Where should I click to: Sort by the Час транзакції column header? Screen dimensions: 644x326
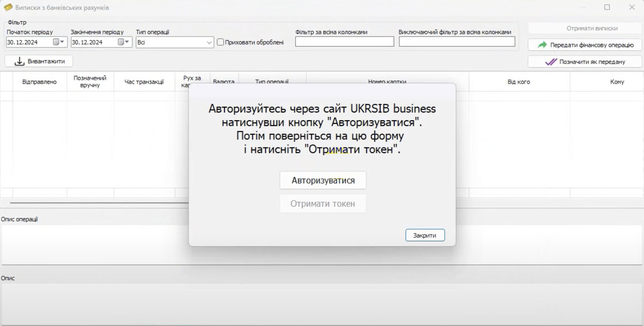click(144, 82)
